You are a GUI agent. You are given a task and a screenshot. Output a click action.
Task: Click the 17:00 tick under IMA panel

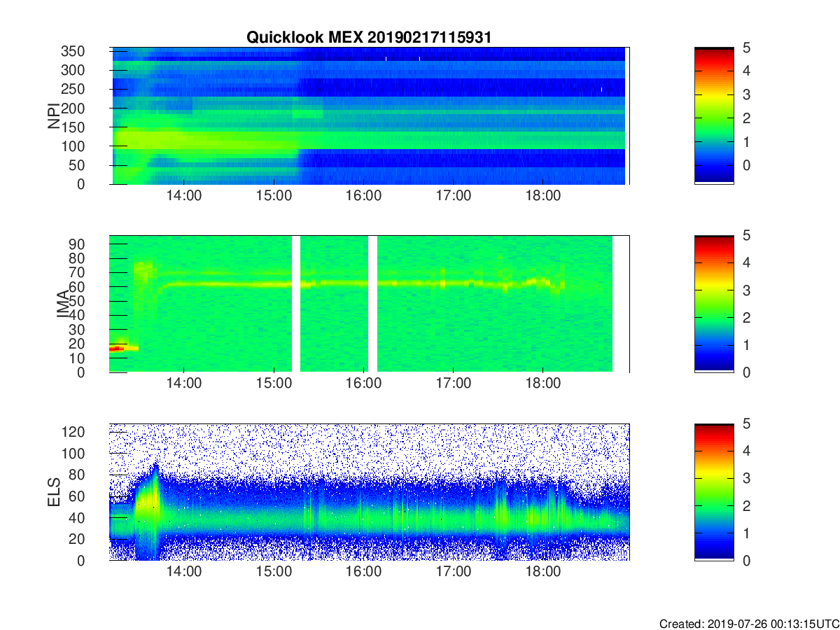(x=453, y=384)
